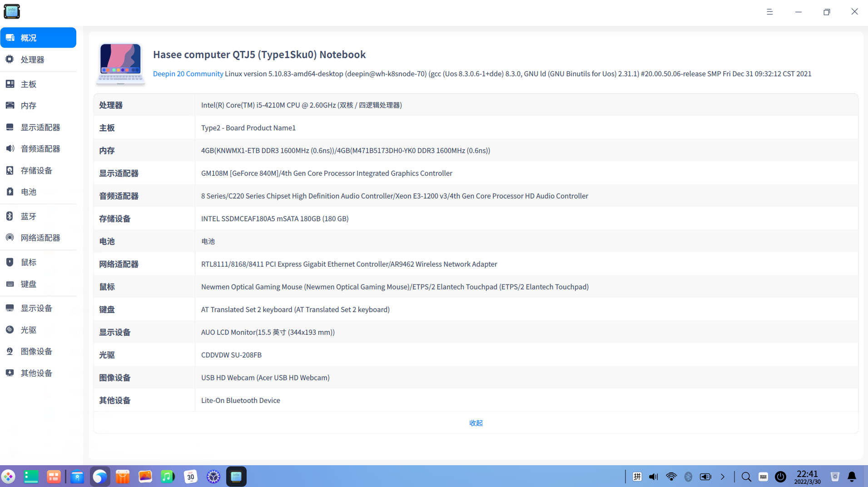
Task: Click the Type2 - Board Product Name1 value
Action: click(x=248, y=128)
